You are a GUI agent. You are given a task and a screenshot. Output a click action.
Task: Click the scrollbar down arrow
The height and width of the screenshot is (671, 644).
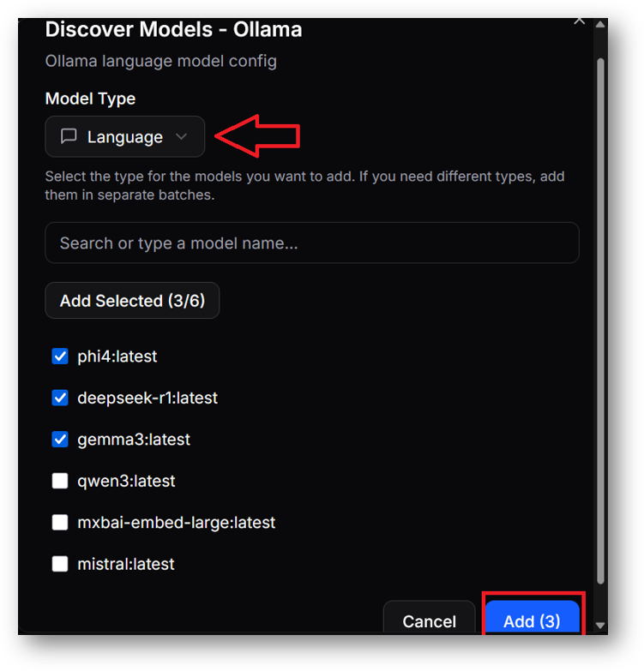coord(600,626)
